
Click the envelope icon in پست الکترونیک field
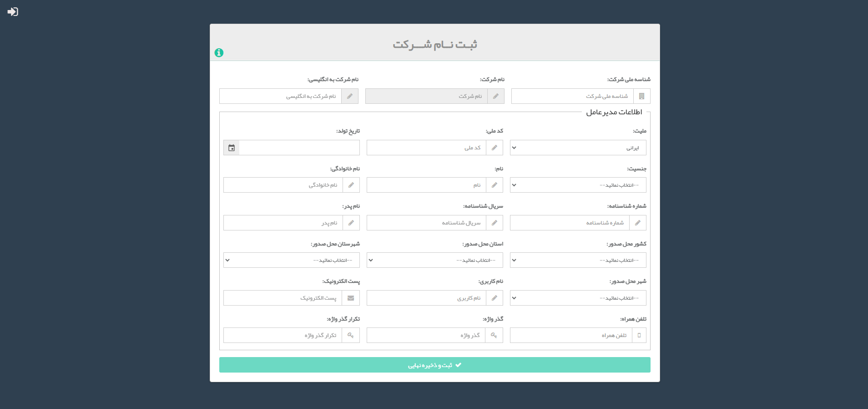pyautogui.click(x=351, y=298)
